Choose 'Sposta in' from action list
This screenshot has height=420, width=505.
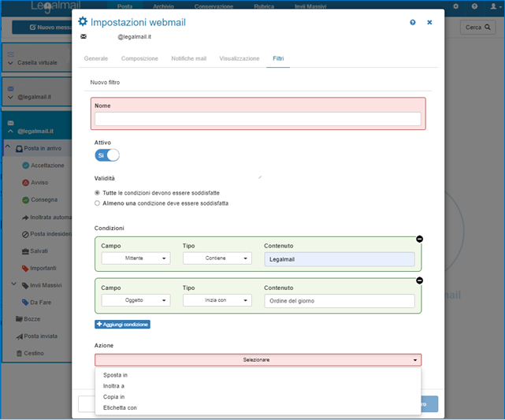click(115, 375)
